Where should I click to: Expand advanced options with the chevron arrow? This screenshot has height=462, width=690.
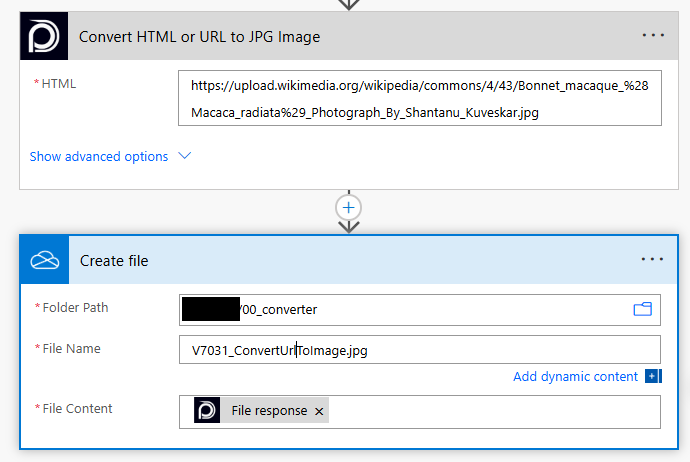pos(184,156)
